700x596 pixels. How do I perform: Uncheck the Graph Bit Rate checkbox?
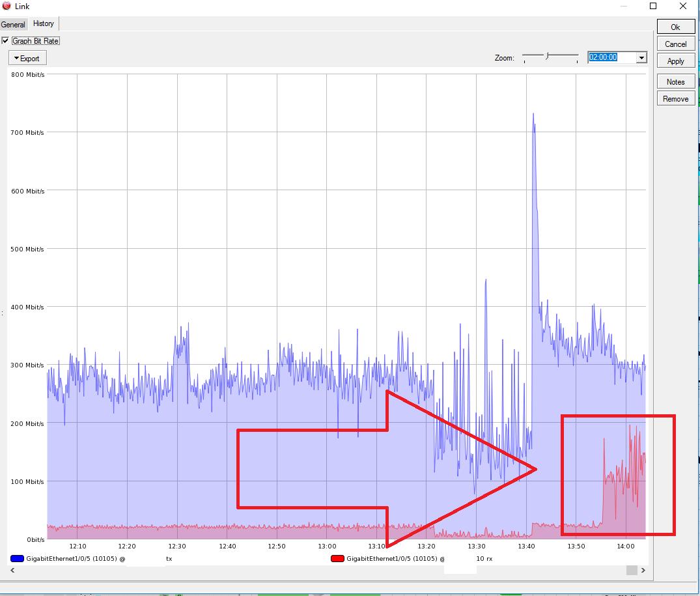click(5, 40)
